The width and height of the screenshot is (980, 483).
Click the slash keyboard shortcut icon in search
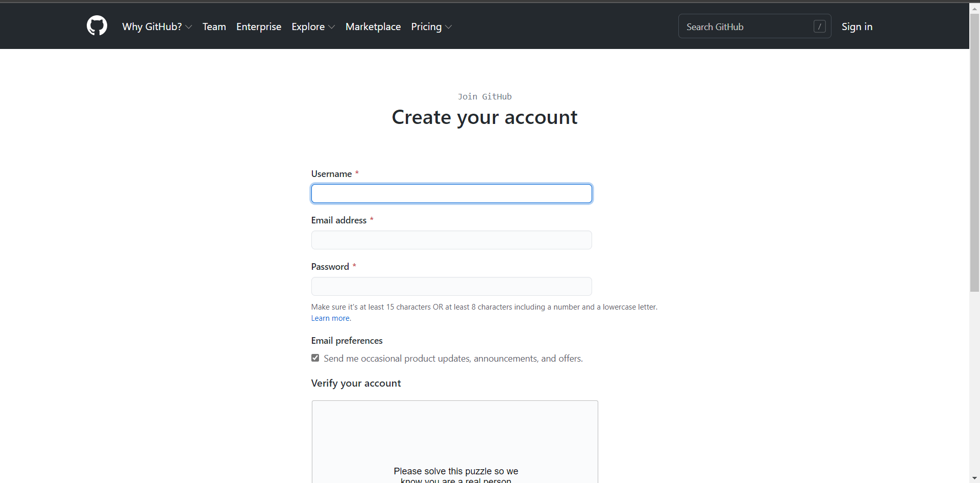pyautogui.click(x=819, y=26)
